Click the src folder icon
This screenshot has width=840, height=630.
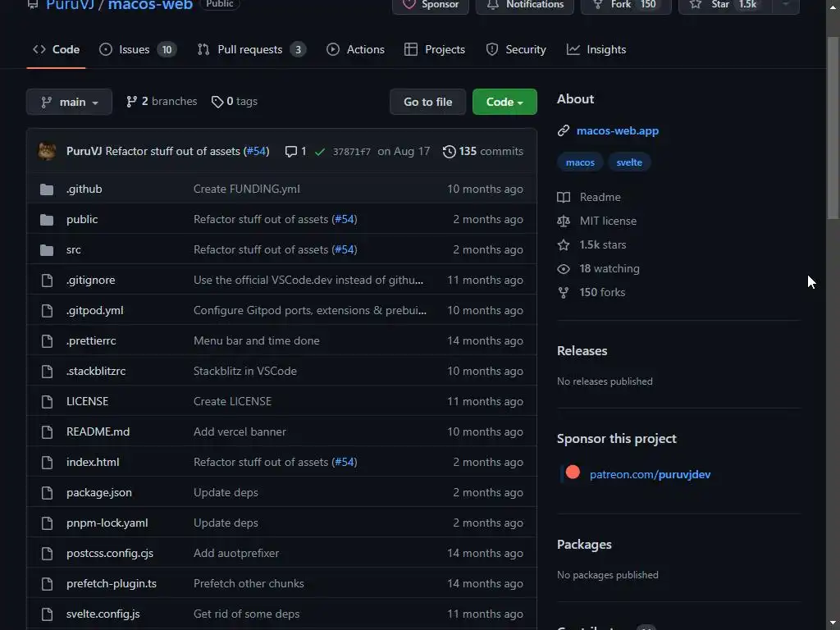click(47, 250)
